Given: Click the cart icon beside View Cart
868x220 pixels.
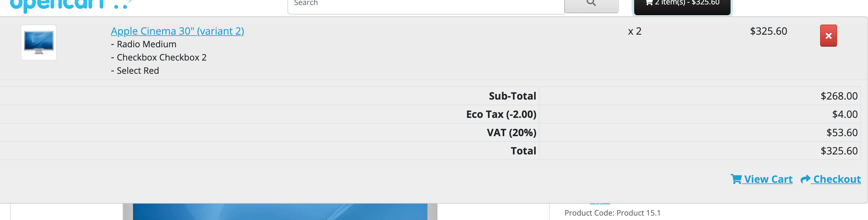Looking at the screenshot, I should 736,179.
